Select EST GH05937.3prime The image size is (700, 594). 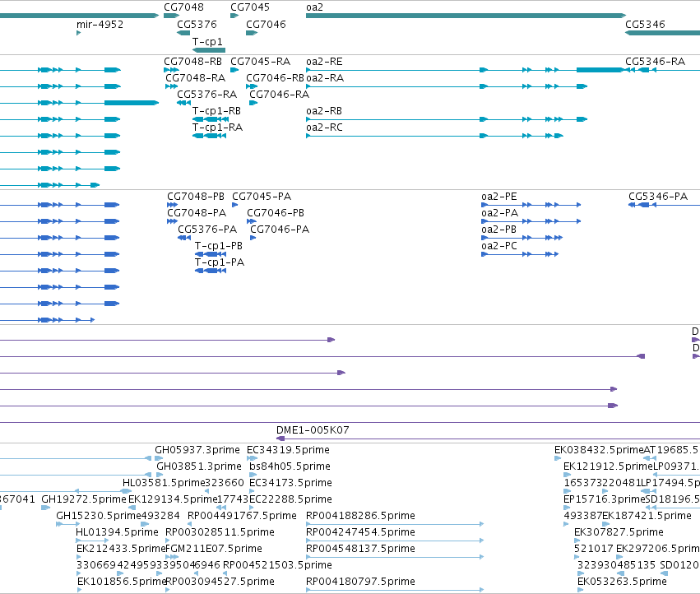pos(197,450)
